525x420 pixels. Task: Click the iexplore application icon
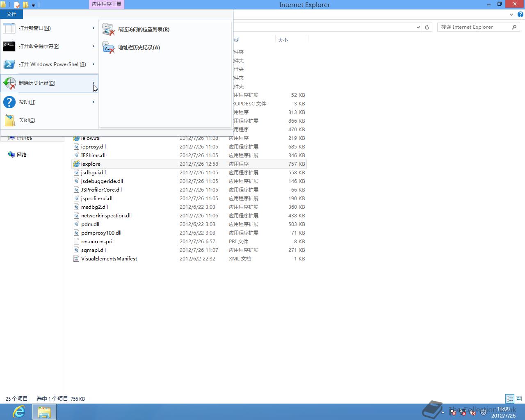76,164
